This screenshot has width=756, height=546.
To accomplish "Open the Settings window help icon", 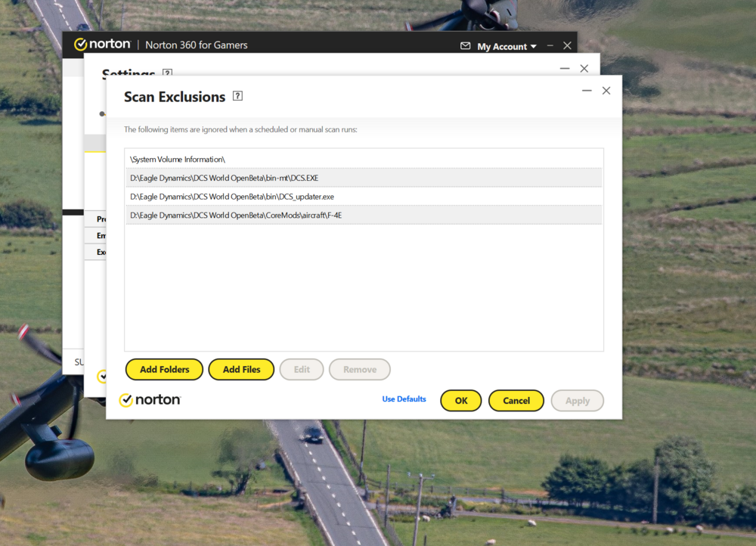I will tap(167, 73).
